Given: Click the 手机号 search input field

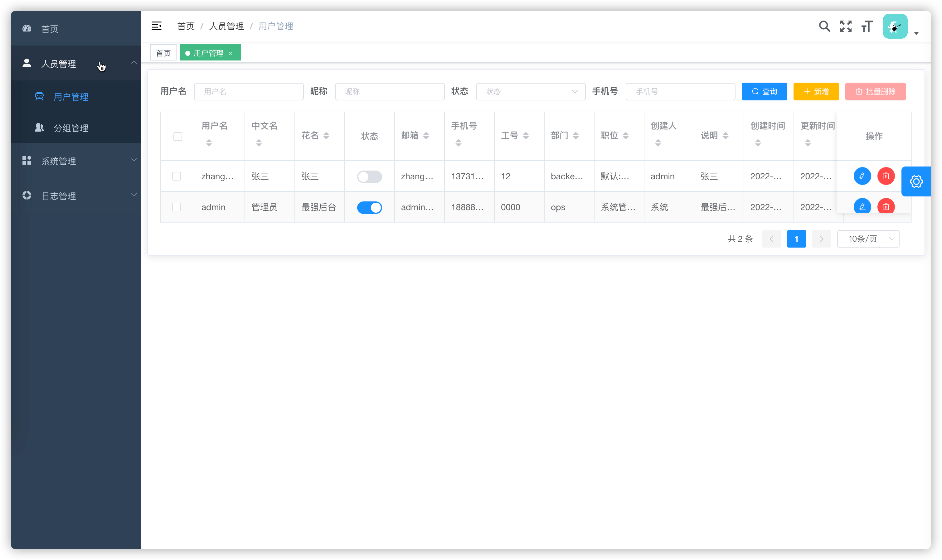Looking at the screenshot, I should point(680,92).
